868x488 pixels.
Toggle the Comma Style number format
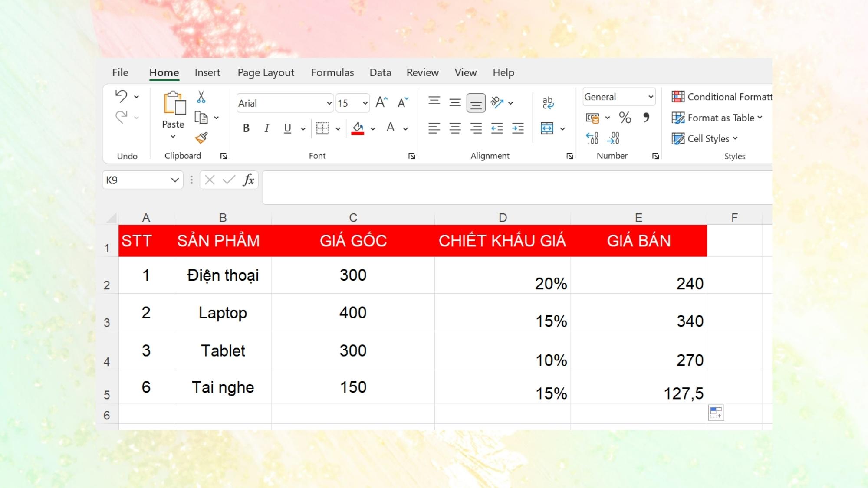(x=646, y=118)
